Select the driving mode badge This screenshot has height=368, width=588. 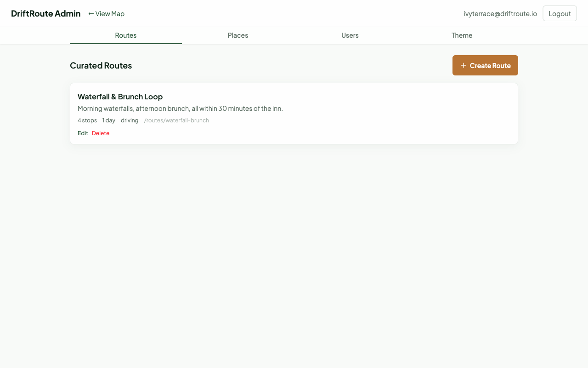(x=130, y=120)
